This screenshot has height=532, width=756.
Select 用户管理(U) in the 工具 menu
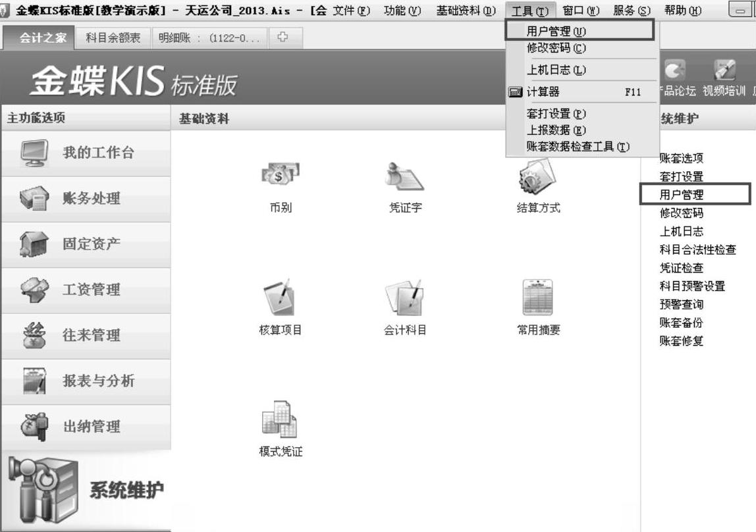(580, 31)
